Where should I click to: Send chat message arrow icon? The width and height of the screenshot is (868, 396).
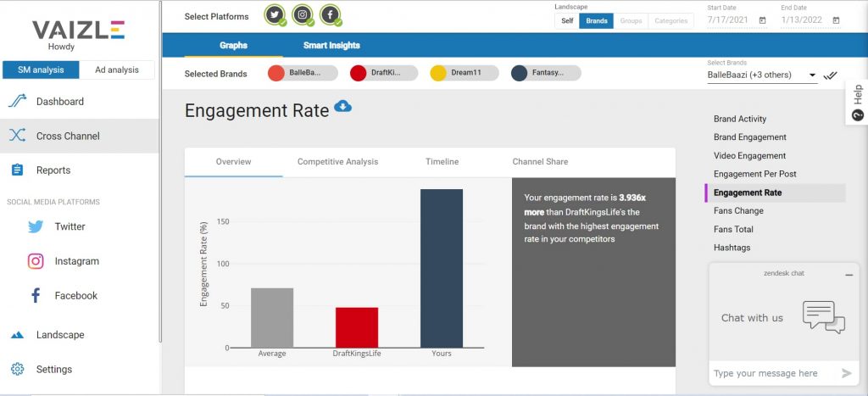847,373
